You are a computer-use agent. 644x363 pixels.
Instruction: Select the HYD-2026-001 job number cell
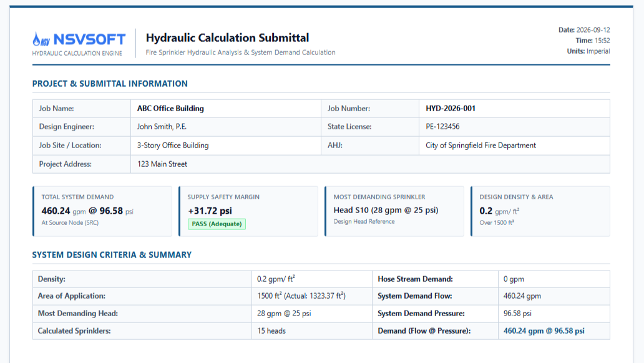514,109
